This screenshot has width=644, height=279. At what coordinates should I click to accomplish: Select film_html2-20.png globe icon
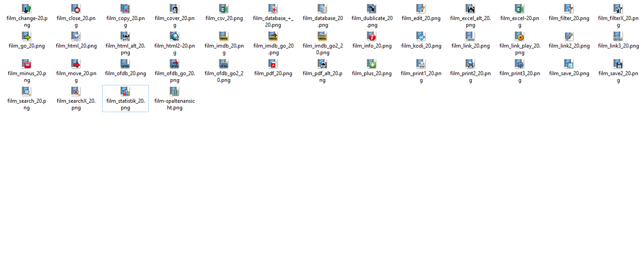click(x=174, y=36)
